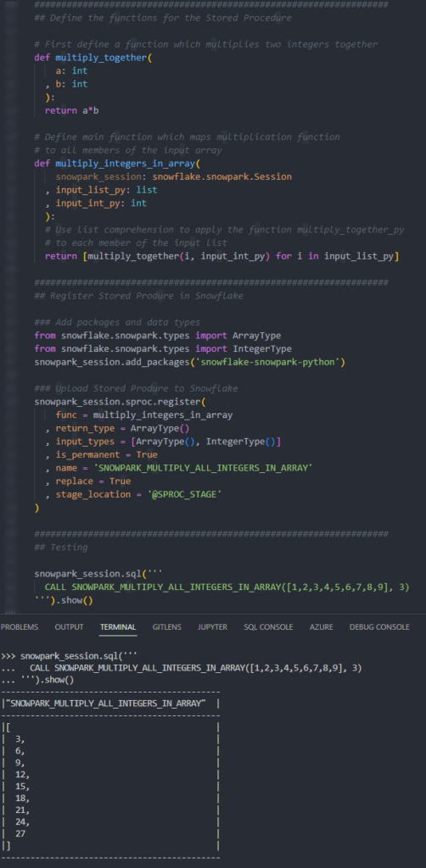The width and height of the screenshot is (426, 868).
Task: Open the PROBLEMS panel tab
Action: pyautogui.click(x=20, y=627)
